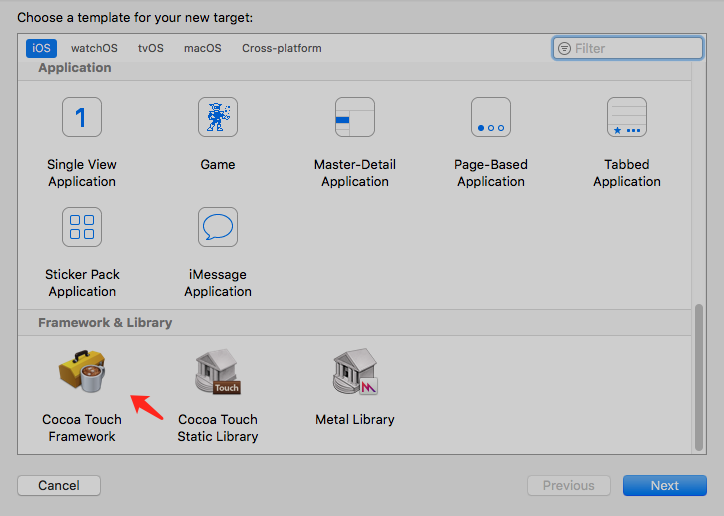Viewport: 724px width, 516px height.
Task: Select the Single View Application template icon
Action: coord(82,117)
